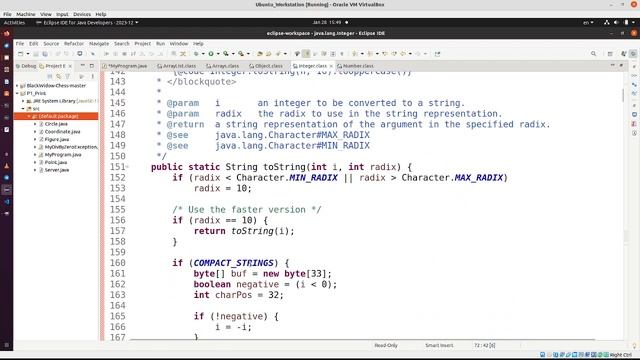
Task: Expand the JRE System Library node
Action: (23, 101)
